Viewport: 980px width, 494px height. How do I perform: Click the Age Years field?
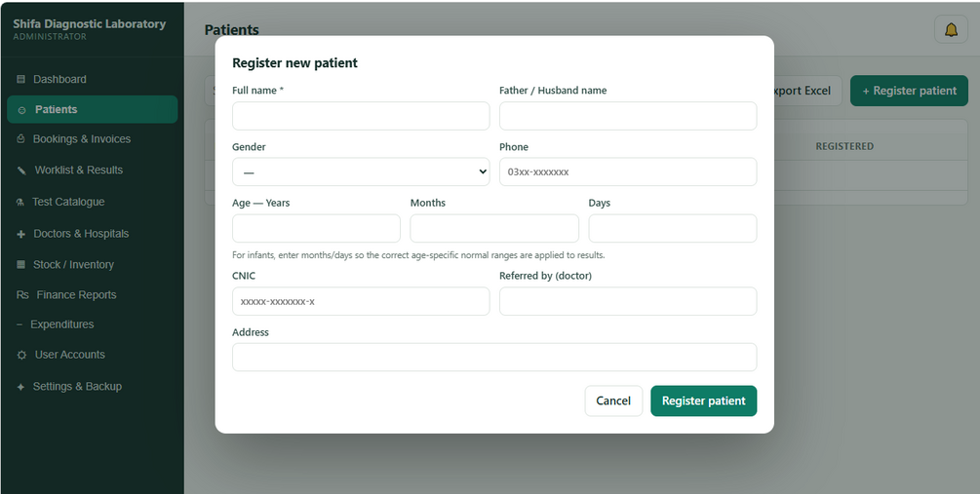316,229
